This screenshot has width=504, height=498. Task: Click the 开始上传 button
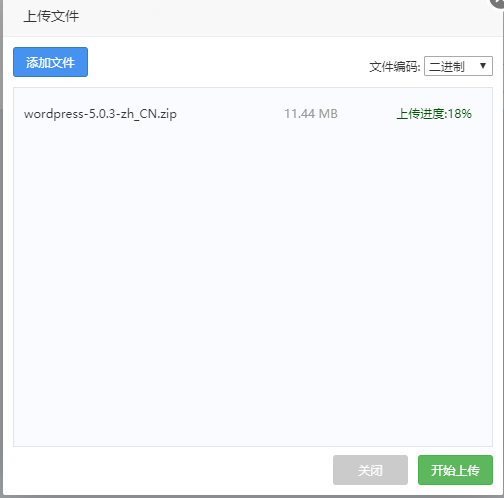pyautogui.click(x=455, y=470)
